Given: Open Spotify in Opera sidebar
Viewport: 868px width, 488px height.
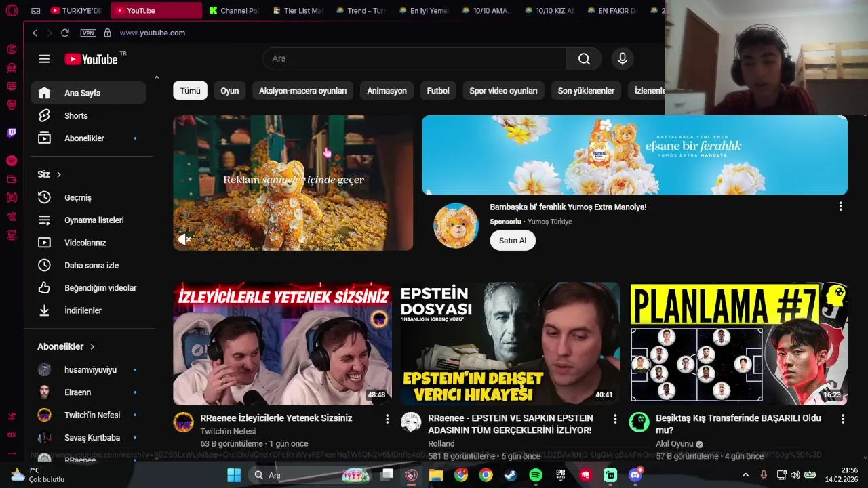Looking at the screenshot, I should coord(12,161).
